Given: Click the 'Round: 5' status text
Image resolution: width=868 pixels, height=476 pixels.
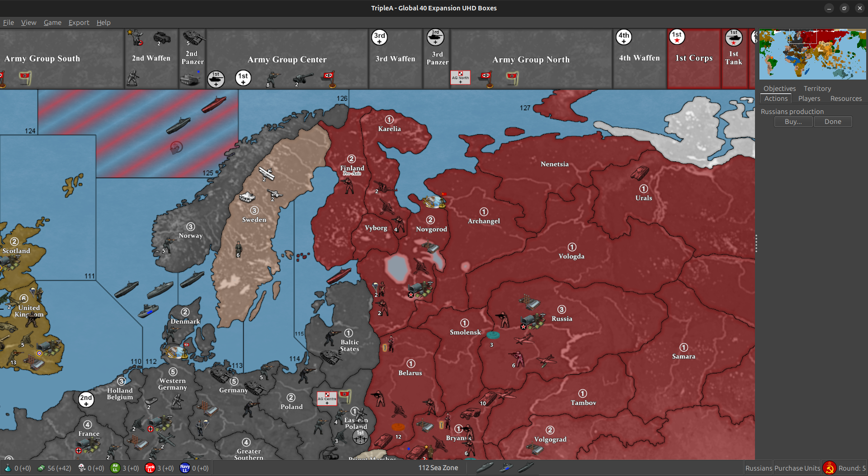Looking at the screenshot, I should point(852,468).
